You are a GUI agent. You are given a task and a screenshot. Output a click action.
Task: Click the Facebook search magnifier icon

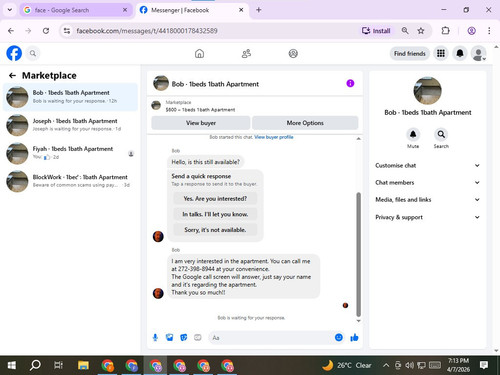(x=33, y=53)
